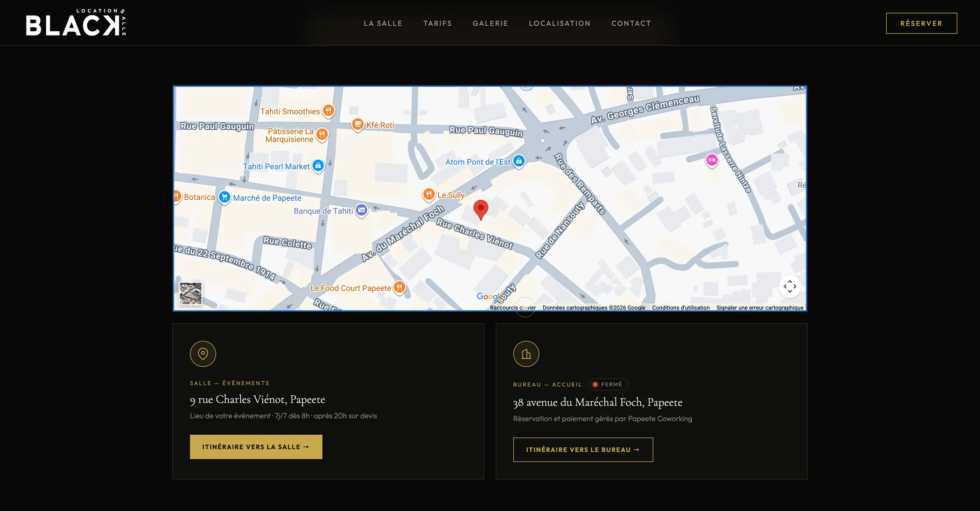Select the Tahiti Smoothies restaurant marker
The image size is (980, 511).
[x=329, y=111]
